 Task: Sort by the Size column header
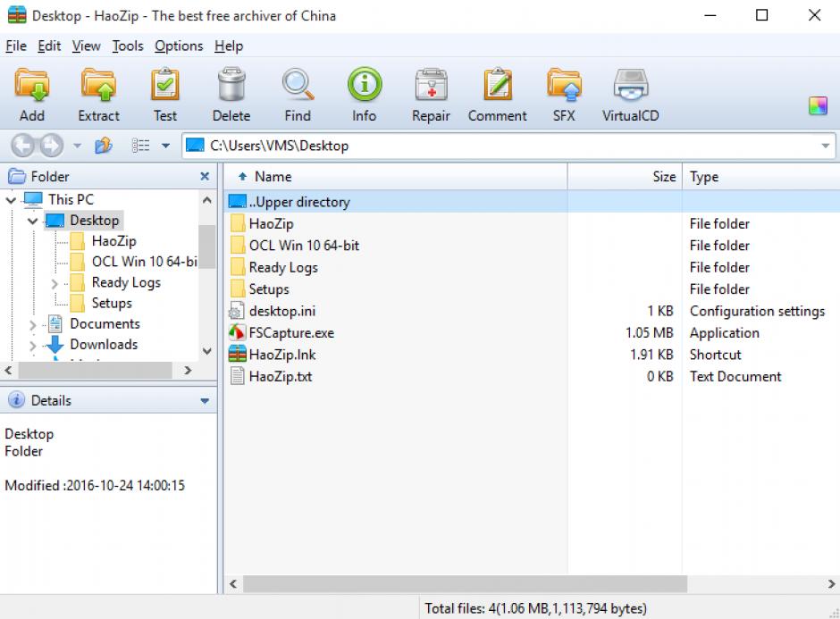pyautogui.click(x=625, y=177)
